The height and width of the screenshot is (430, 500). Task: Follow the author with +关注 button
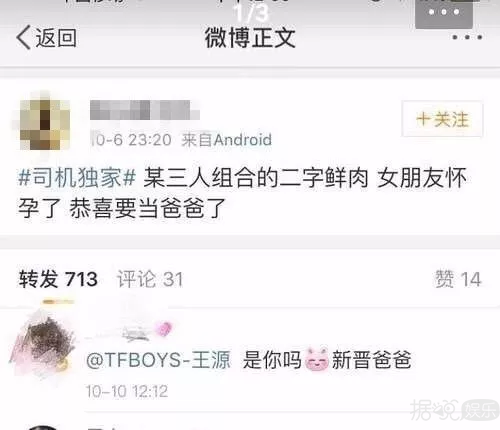click(442, 119)
